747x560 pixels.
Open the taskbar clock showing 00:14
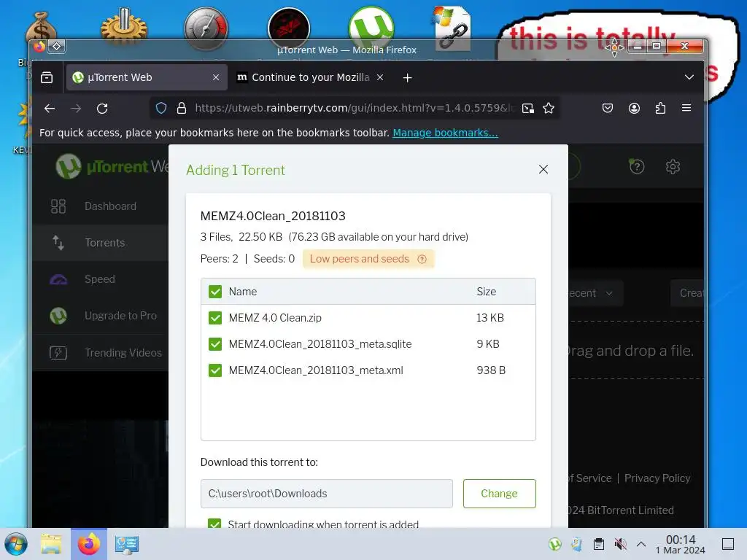tap(681, 544)
